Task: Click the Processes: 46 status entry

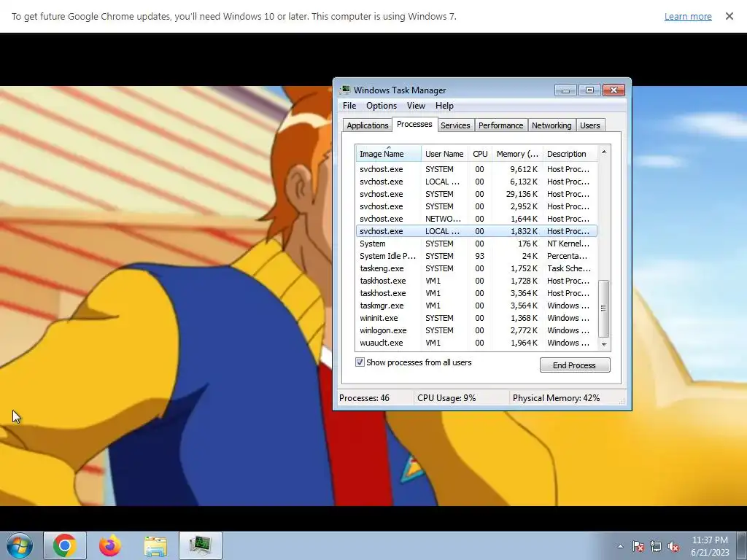Action: pos(365,398)
